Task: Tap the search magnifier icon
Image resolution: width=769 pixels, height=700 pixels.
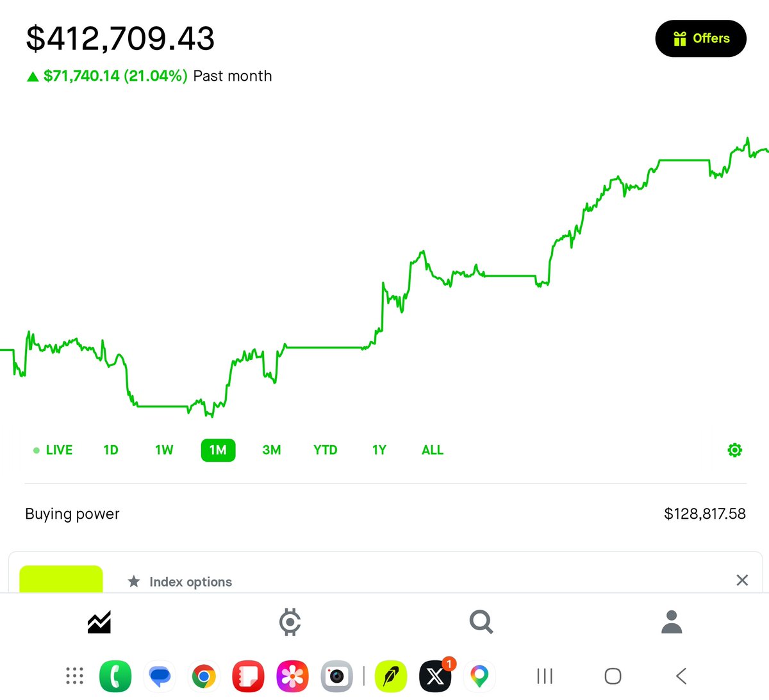Action: 481,622
